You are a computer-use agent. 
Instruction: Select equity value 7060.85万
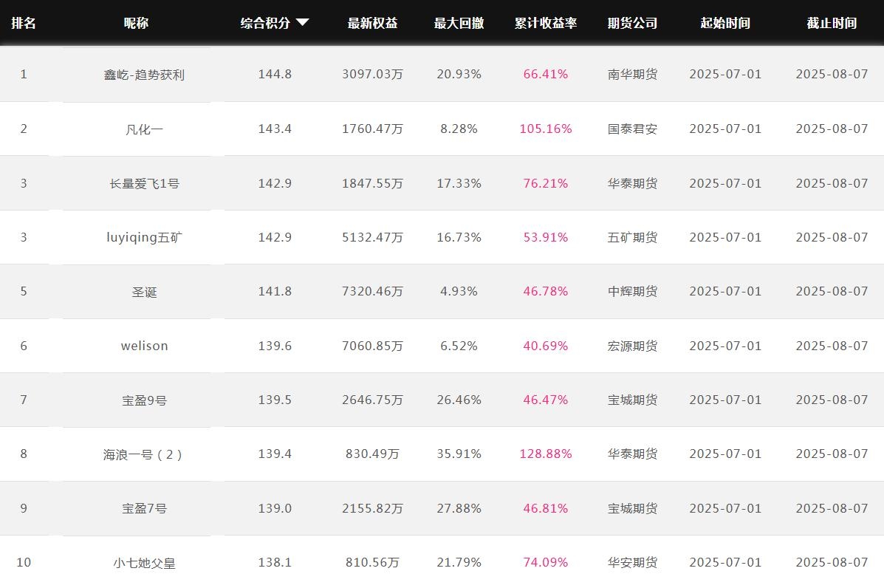(x=373, y=346)
